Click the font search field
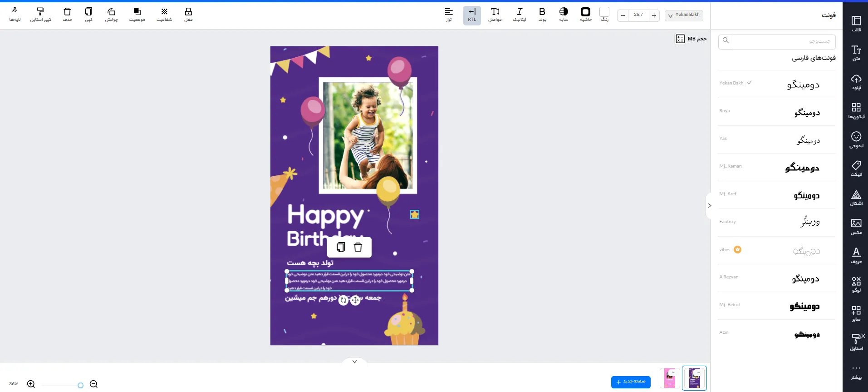 784,42
